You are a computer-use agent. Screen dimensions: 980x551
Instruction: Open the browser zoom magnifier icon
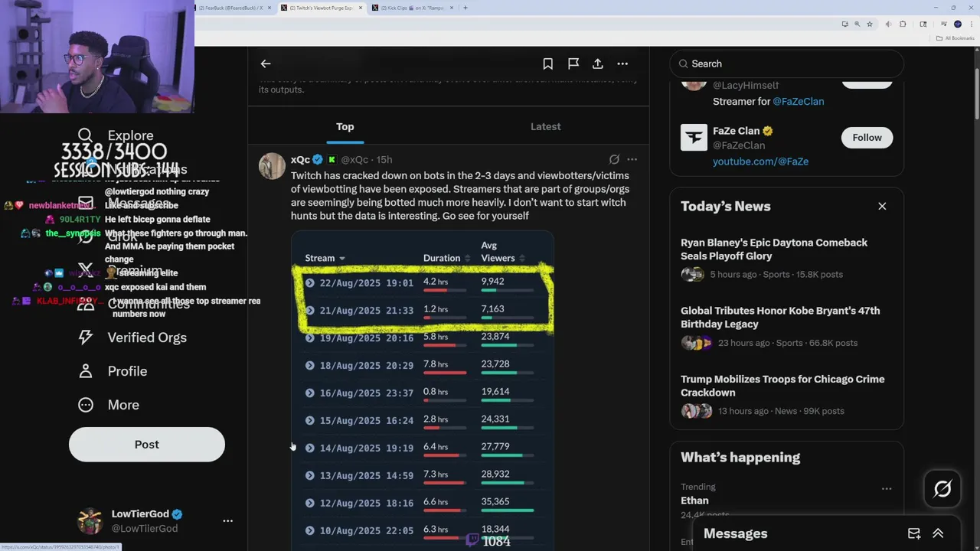click(857, 24)
